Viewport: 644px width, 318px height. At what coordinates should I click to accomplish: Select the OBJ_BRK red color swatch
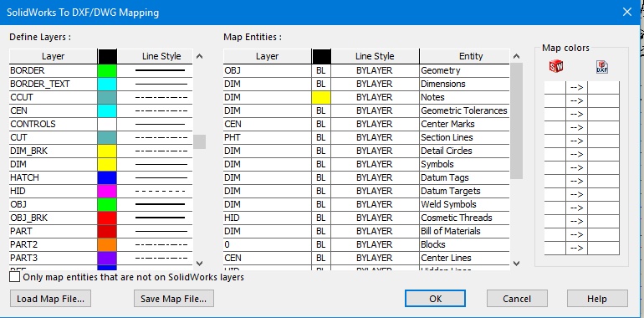point(107,218)
